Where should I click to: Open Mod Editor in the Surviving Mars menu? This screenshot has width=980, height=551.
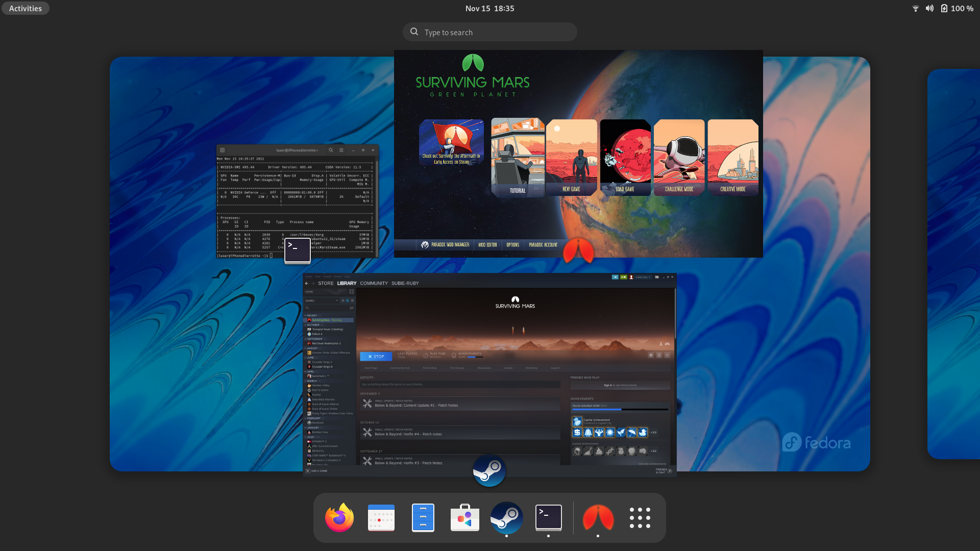pyautogui.click(x=487, y=245)
